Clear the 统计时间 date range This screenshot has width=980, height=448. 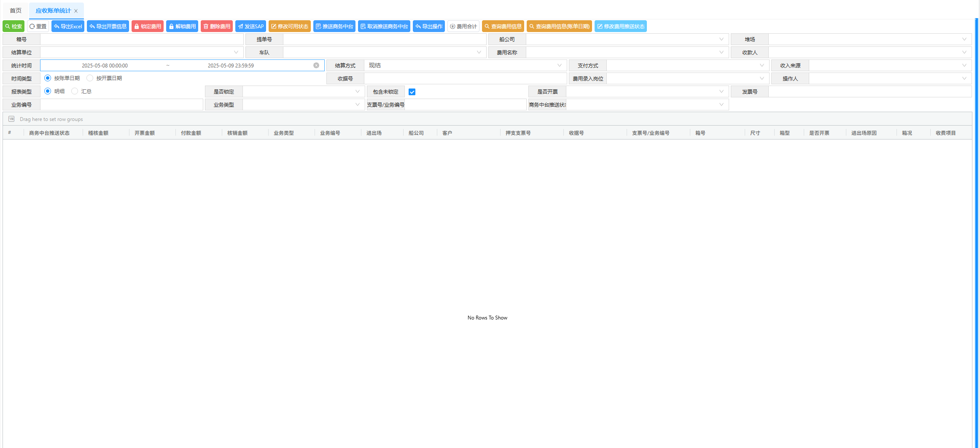point(316,65)
